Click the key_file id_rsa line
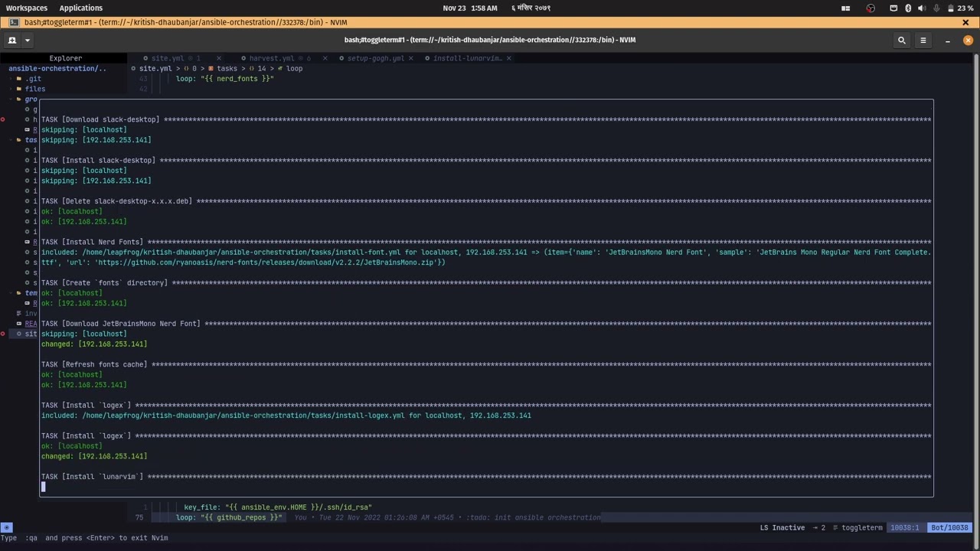 tap(278, 507)
